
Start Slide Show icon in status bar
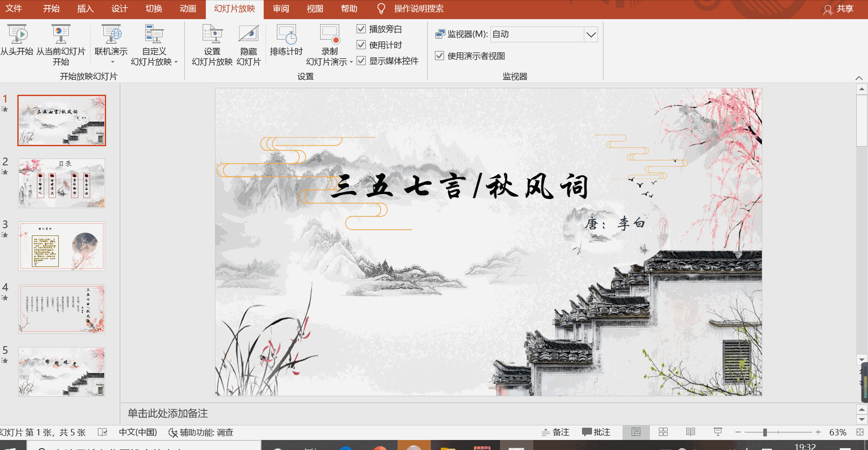[x=718, y=432]
